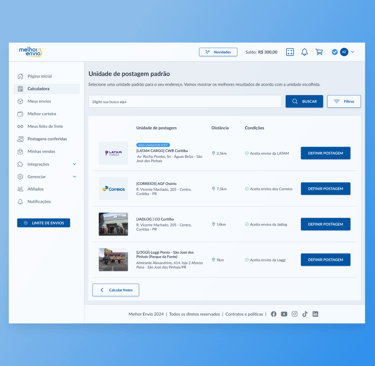The height and width of the screenshot is (366, 375).
Task: Open the notifications bell icon
Action: 304,52
